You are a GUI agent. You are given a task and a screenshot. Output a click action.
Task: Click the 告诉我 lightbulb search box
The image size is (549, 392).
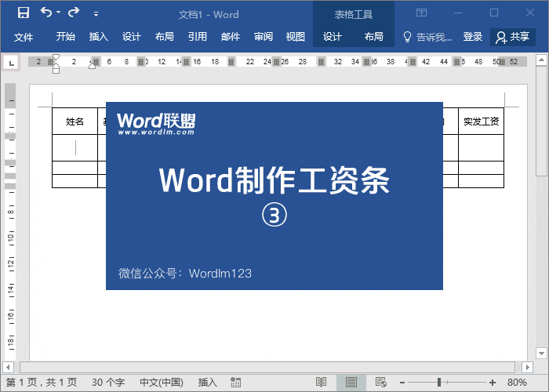click(x=427, y=37)
